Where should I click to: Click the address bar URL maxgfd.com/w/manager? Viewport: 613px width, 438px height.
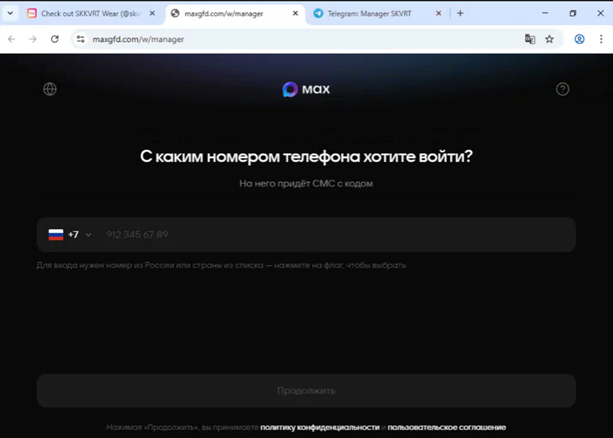tap(138, 39)
